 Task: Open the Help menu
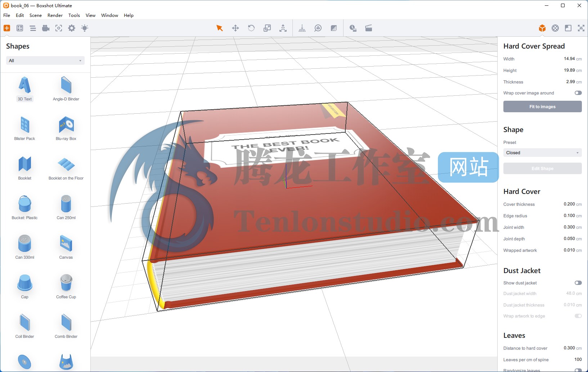tap(129, 15)
